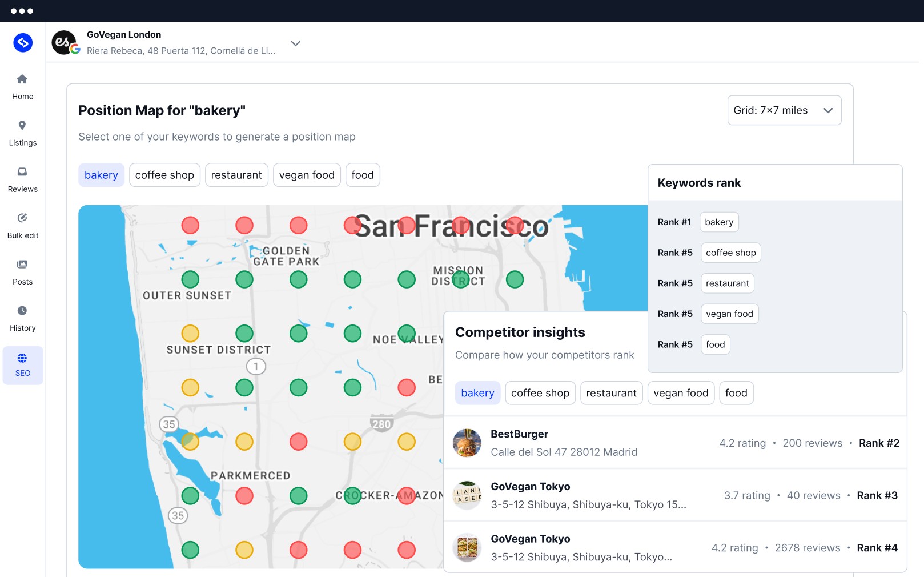This screenshot has height=577, width=924.
Task: Open the BestBurger competitor thumbnail
Action: click(x=467, y=443)
